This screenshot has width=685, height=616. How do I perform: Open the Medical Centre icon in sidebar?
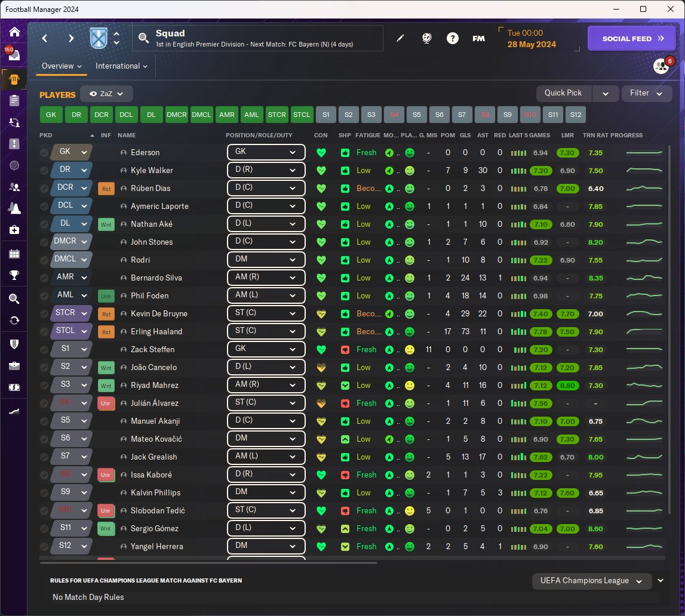click(x=14, y=230)
